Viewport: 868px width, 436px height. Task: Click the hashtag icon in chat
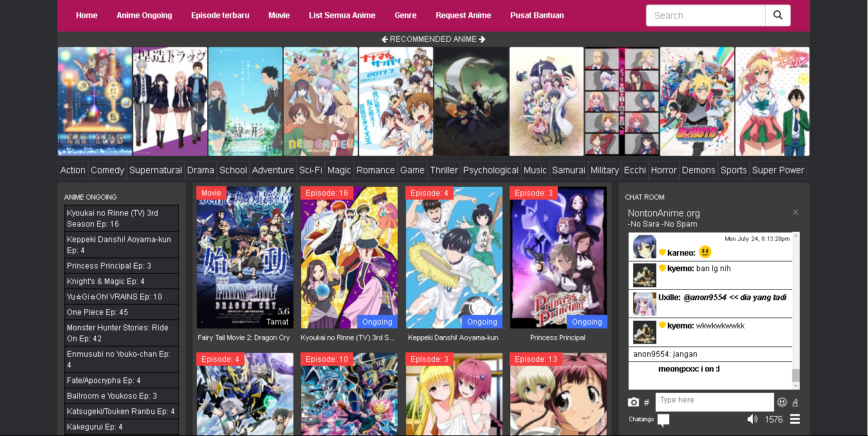click(647, 403)
